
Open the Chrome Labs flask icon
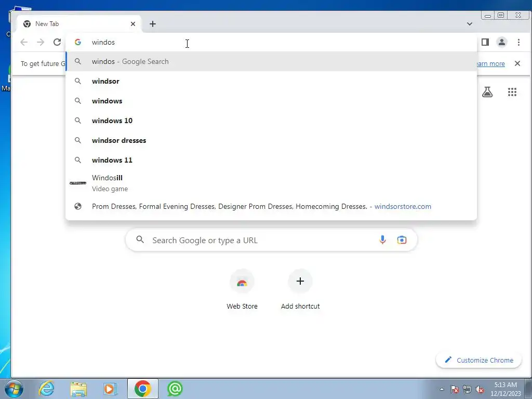coord(487,92)
